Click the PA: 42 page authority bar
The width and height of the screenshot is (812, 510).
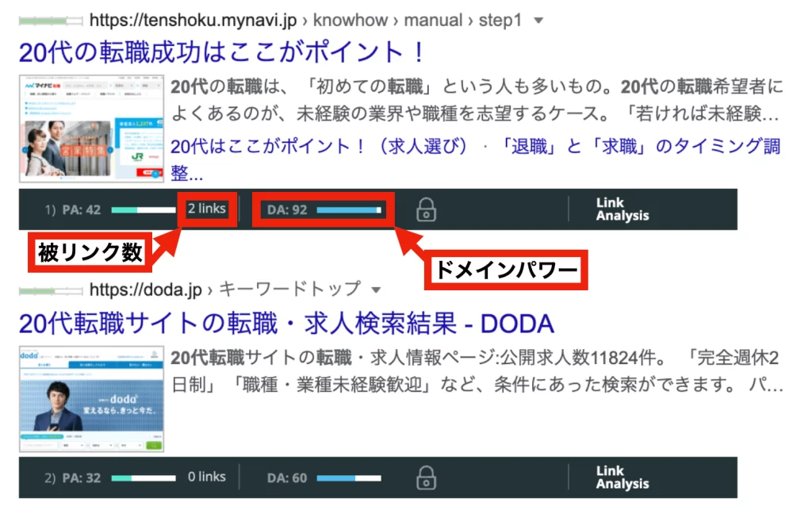[x=143, y=210]
